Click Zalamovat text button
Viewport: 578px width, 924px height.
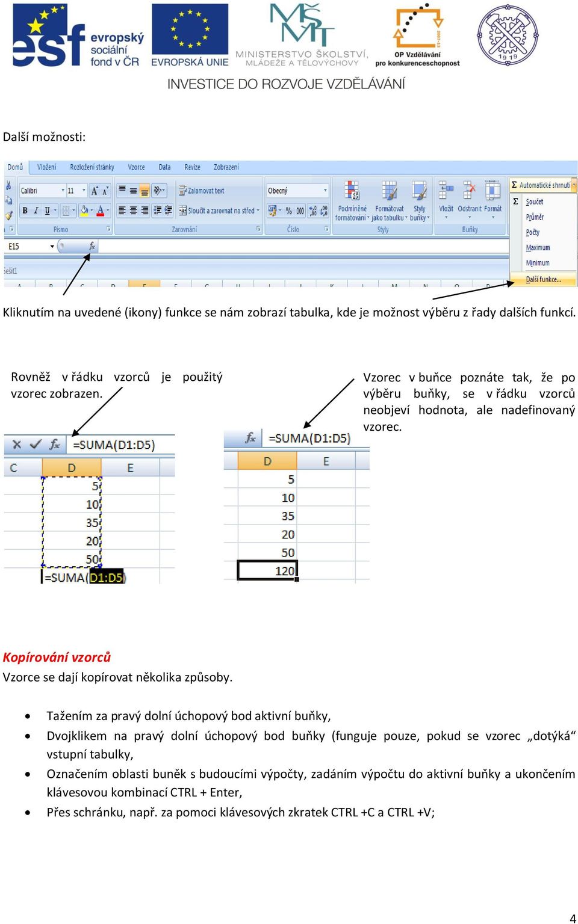(x=202, y=191)
